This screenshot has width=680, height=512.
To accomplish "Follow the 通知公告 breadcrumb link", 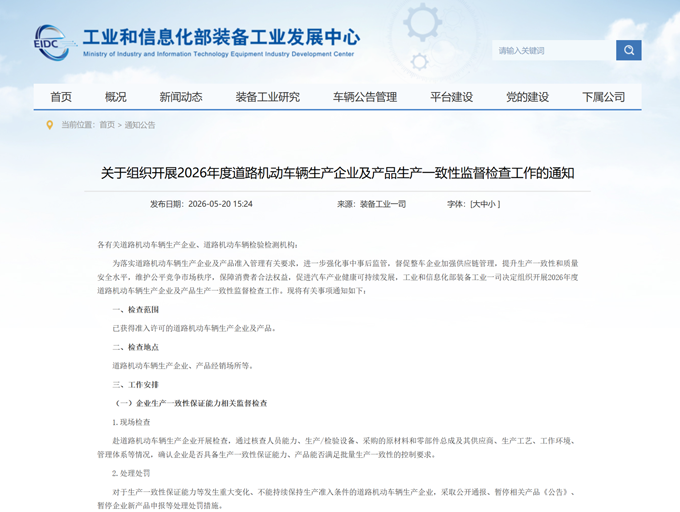I will click(x=140, y=125).
